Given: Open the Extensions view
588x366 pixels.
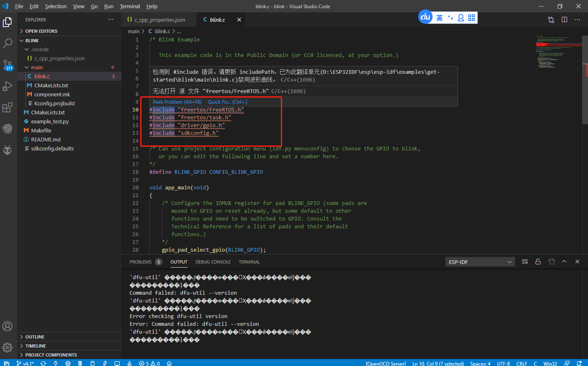Looking at the screenshot, I should 7,107.
